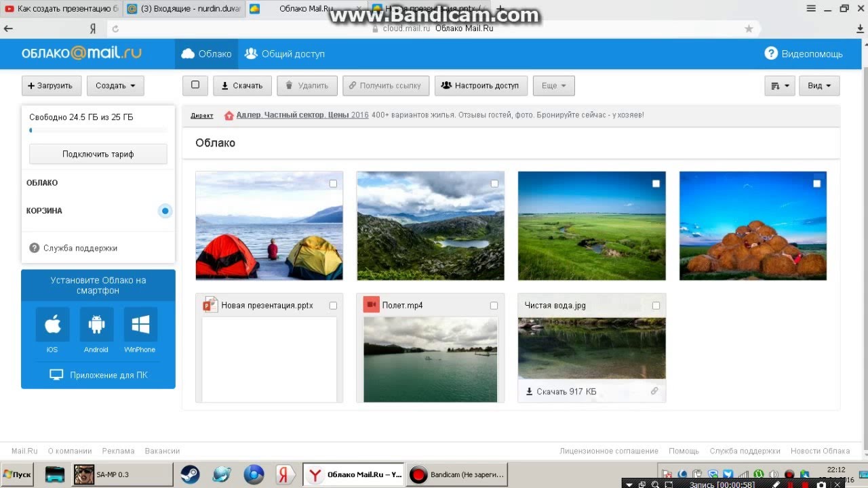Click the browser back arrow
This screenshot has width=868, height=488.
pos(8,28)
